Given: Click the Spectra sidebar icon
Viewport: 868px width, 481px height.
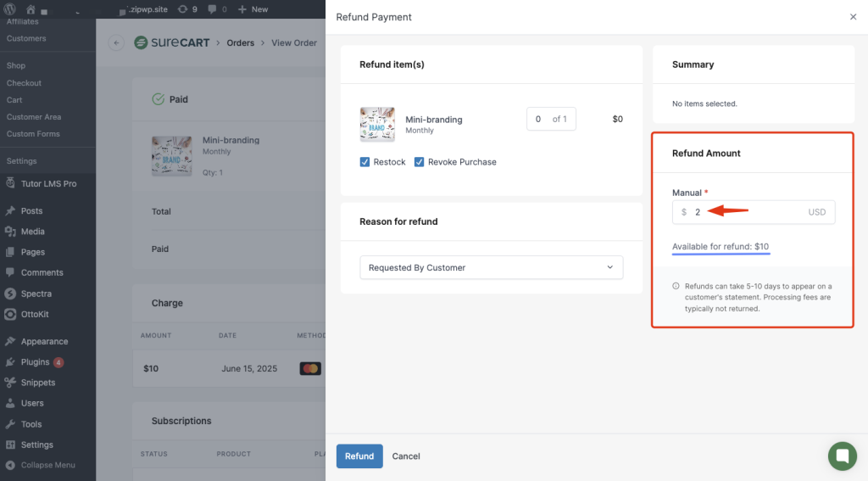Looking at the screenshot, I should tap(10, 294).
